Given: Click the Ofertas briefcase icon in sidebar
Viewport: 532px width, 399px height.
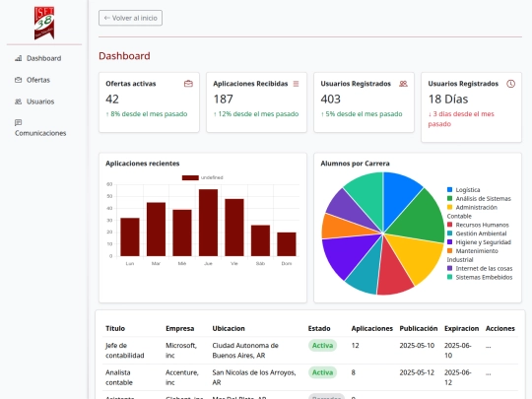Looking at the screenshot, I should pyautogui.click(x=19, y=80).
